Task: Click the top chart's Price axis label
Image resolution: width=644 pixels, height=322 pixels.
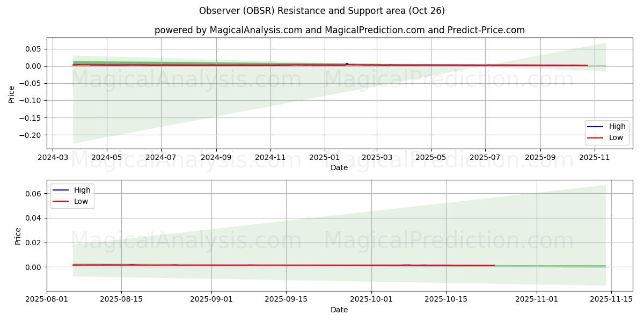Action: 12,94
